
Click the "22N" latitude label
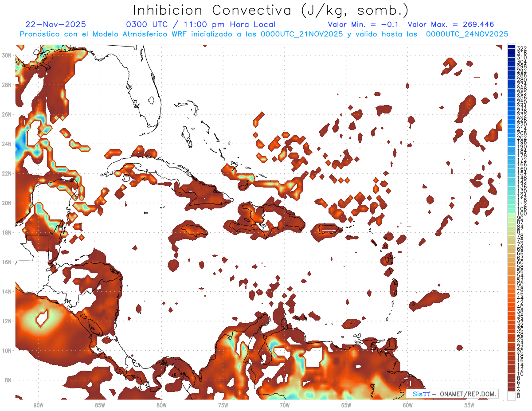point(7,173)
